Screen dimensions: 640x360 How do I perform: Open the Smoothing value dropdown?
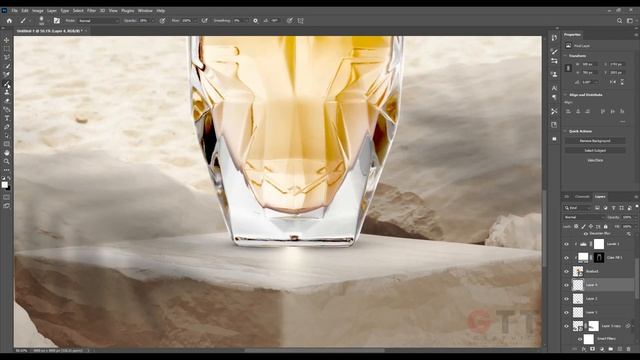(247, 20)
